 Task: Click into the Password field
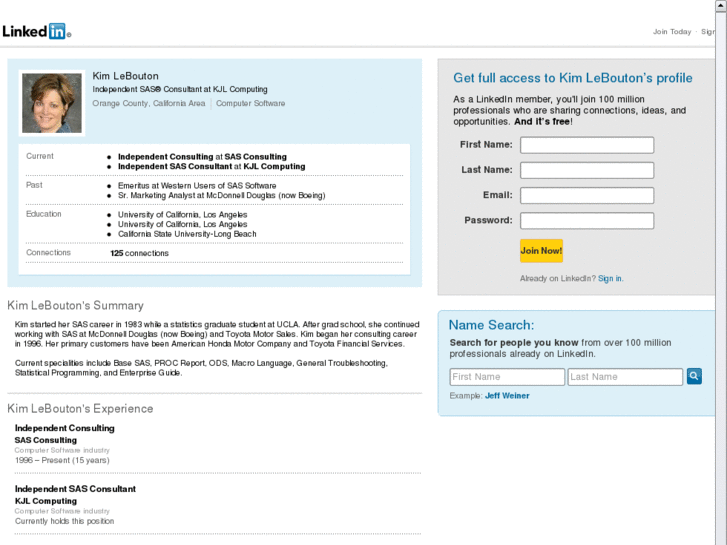[587, 221]
